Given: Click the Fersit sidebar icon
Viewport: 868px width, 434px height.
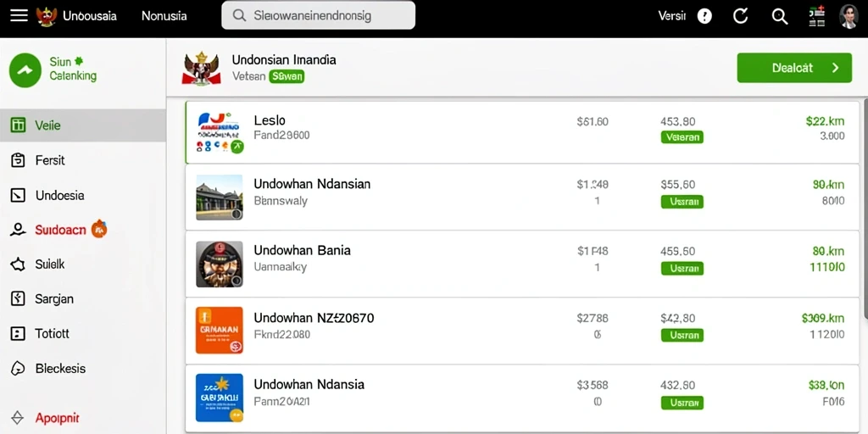Looking at the screenshot, I should pos(18,160).
